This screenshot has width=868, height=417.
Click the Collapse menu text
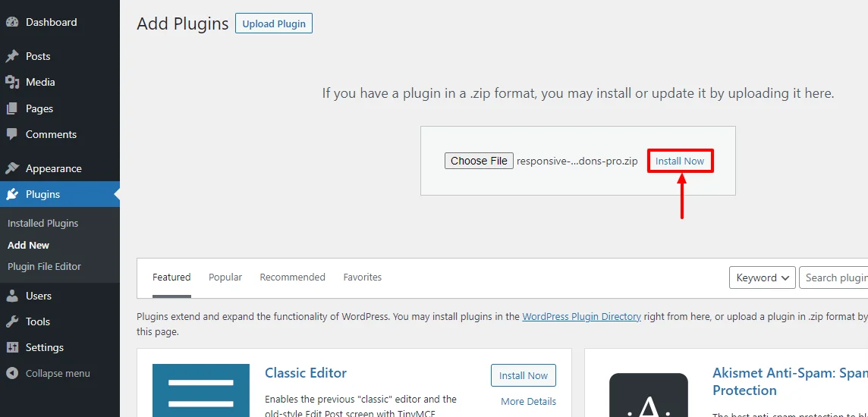(x=58, y=373)
